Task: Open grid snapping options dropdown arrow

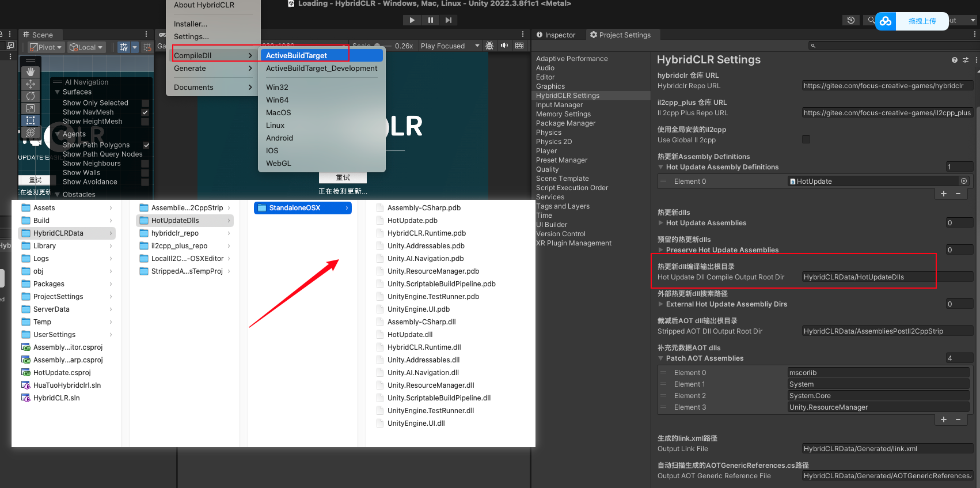Action: pyautogui.click(x=135, y=47)
